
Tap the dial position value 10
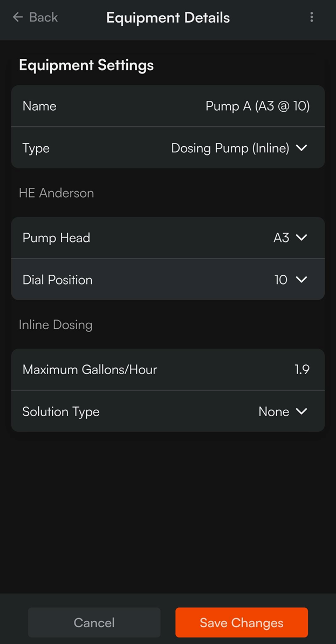click(280, 280)
